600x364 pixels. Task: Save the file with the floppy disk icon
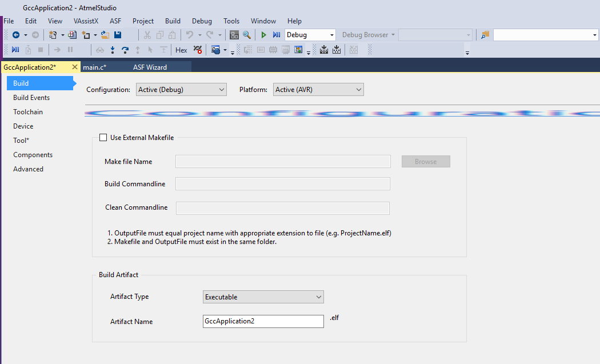click(x=118, y=35)
